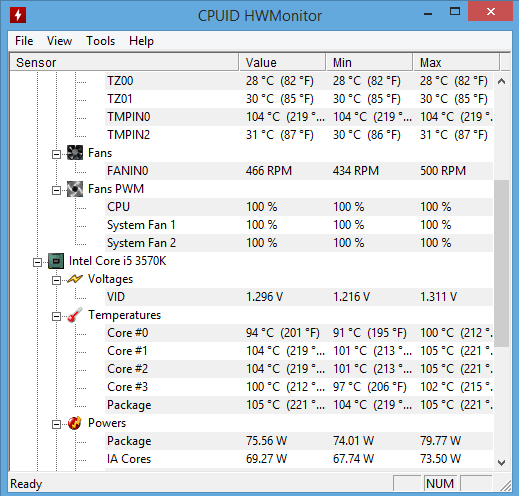
Task: Open the Tools menu
Action: [x=101, y=41]
